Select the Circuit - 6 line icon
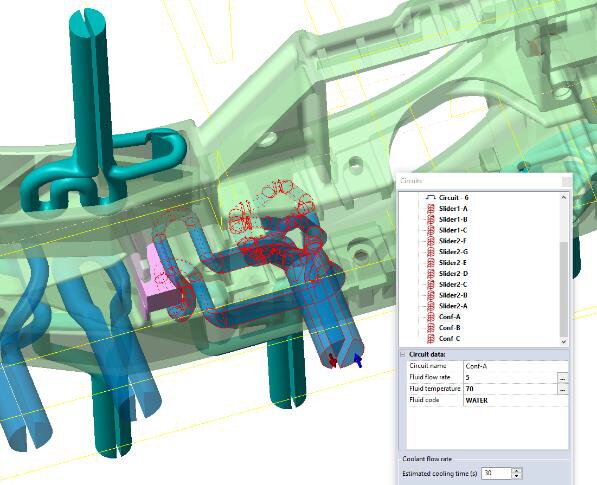Viewport: 597px width, 485px height. tap(430, 198)
